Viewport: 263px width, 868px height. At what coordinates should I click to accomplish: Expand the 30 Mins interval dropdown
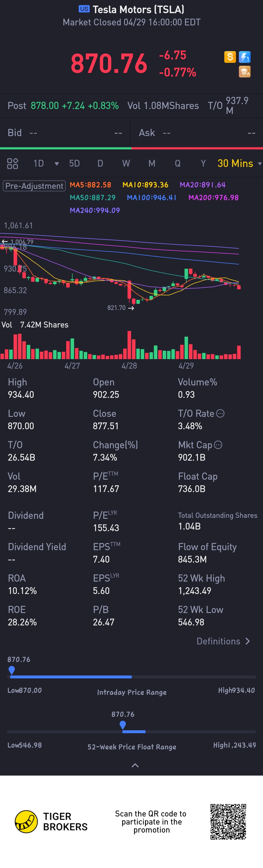click(259, 164)
